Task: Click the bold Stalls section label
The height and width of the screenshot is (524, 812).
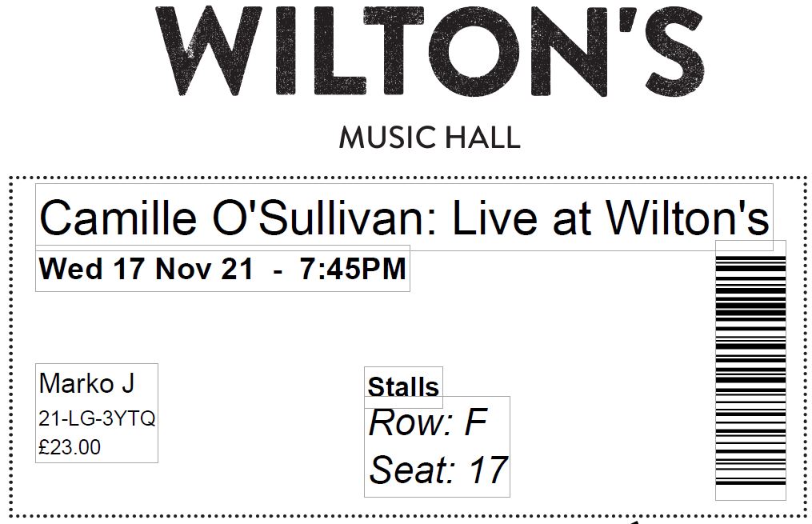Action: tap(403, 387)
